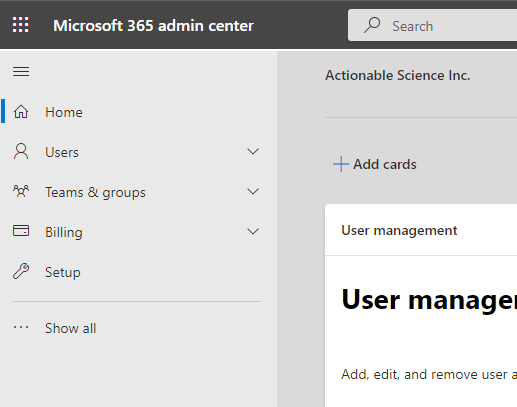The image size is (517, 407).
Task: Click Microsoft 365 admin center title
Action: 153,26
